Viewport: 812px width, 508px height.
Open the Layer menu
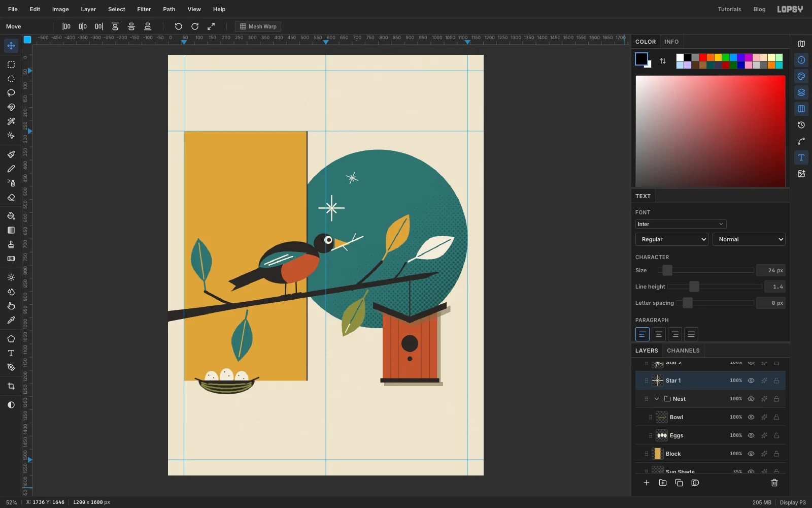[x=88, y=9]
